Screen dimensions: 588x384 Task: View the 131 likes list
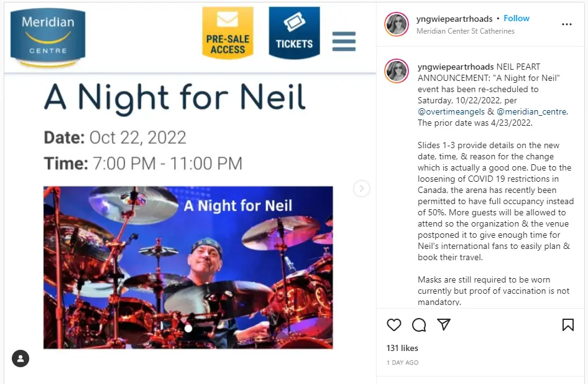click(x=402, y=348)
